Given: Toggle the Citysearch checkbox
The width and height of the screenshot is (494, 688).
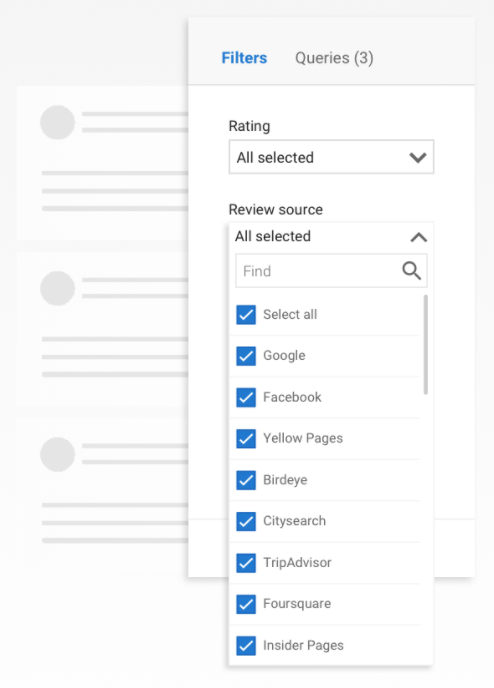Looking at the screenshot, I should (246, 521).
